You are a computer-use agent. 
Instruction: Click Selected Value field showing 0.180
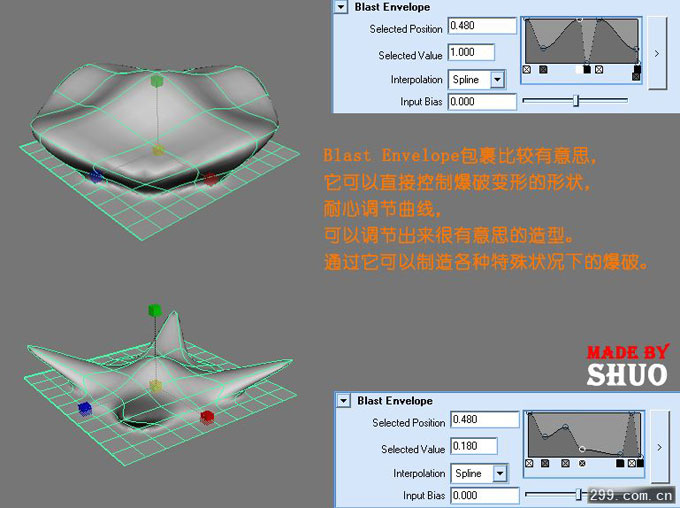point(474,446)
